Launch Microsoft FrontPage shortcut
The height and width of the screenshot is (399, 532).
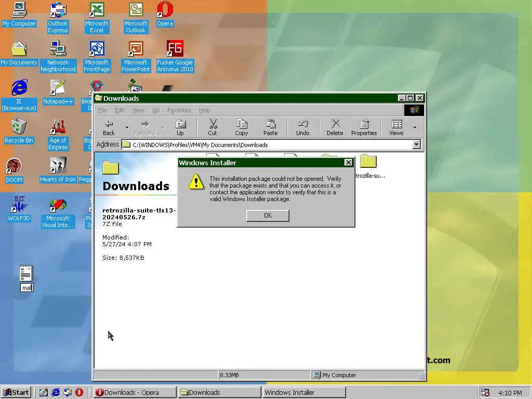pyautogui.click(x=97, y=57)
